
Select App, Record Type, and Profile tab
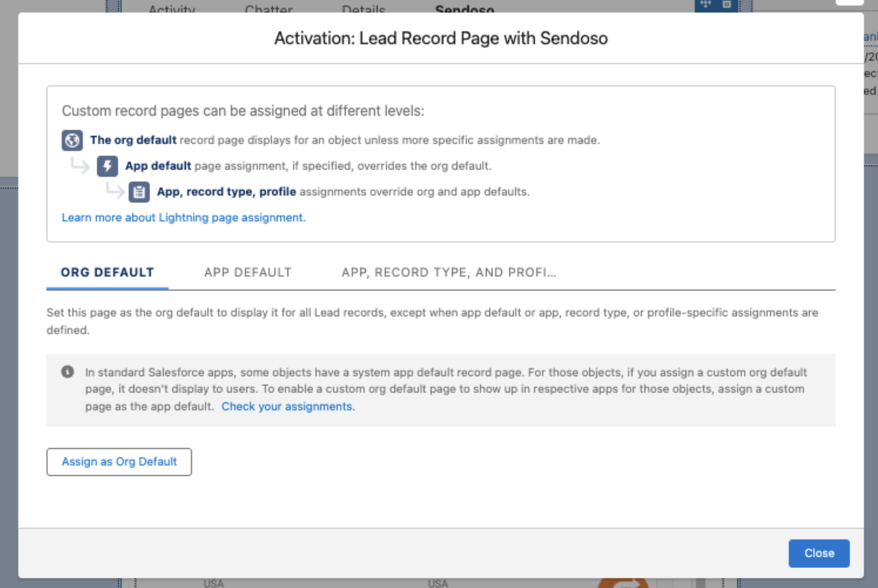point(449,272)
